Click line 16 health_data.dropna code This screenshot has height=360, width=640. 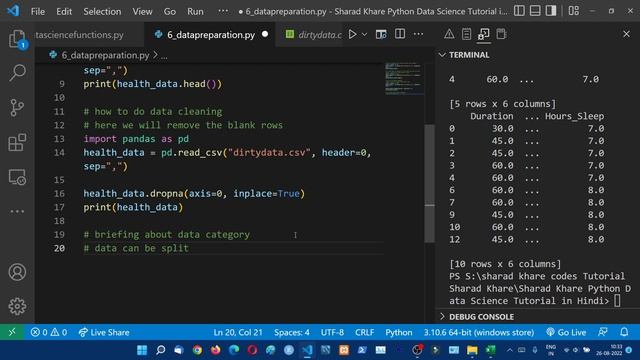pos(194,193)
